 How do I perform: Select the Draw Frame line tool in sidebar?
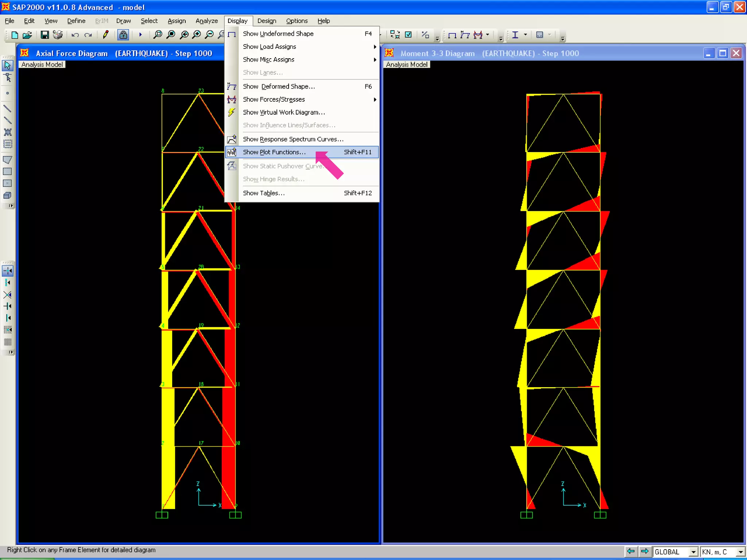click(x=7, y=109)
